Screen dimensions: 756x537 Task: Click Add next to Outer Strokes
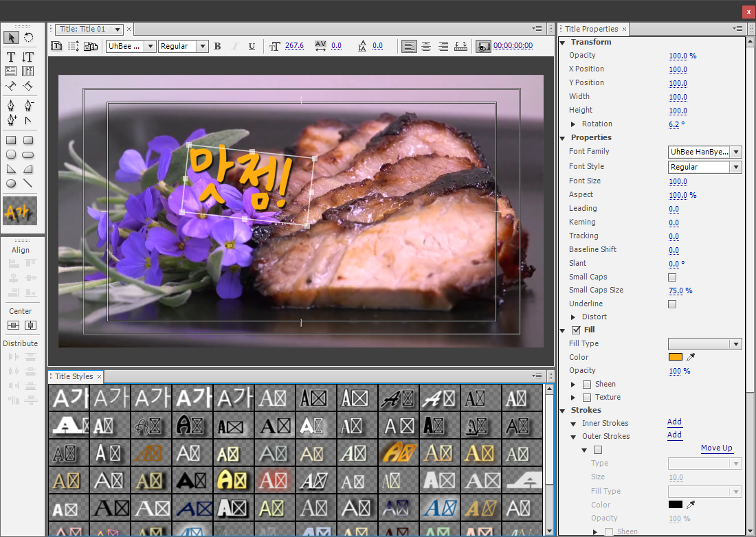674,435
